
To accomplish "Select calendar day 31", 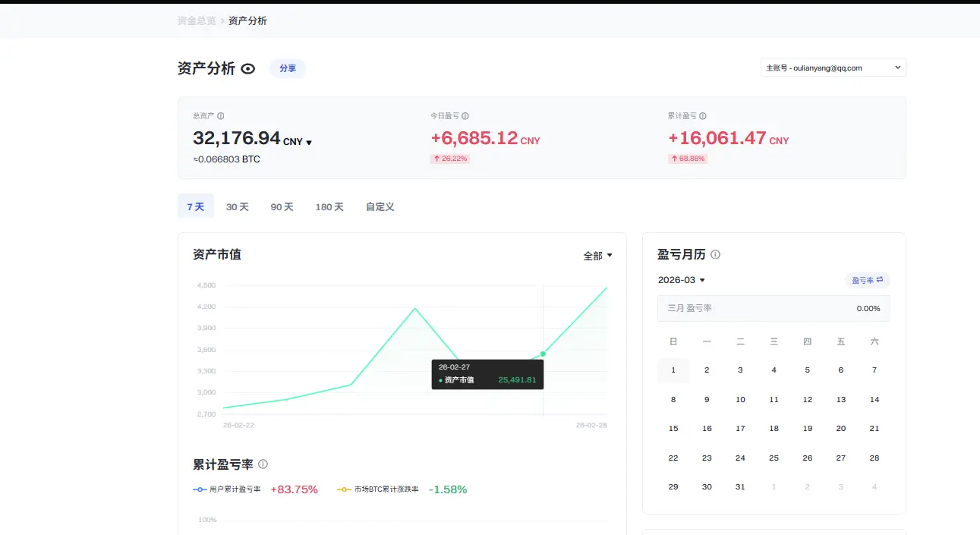I will coord(740,487).
